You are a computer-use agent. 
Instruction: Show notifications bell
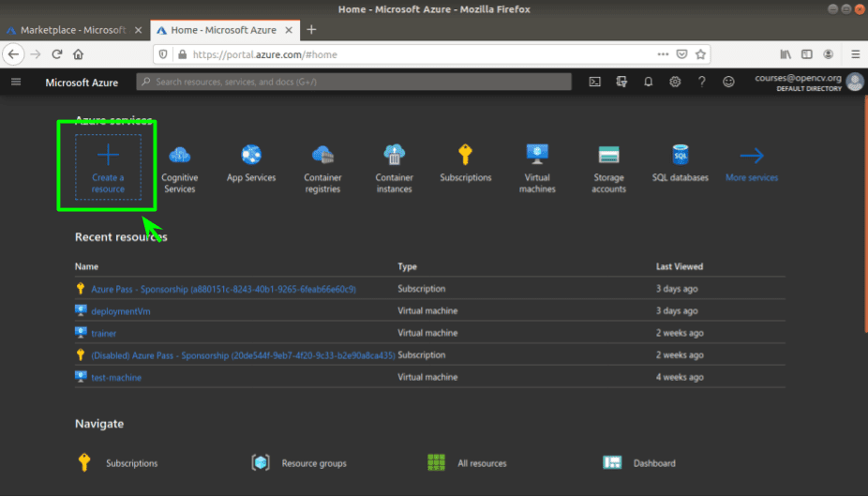[x=649, y=82]
